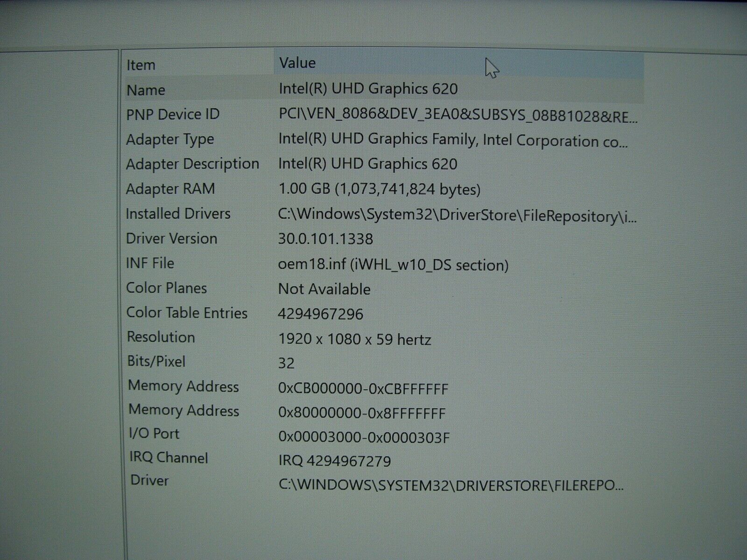
Task: Select the Driver Version row label
Action: click(171, 238)
